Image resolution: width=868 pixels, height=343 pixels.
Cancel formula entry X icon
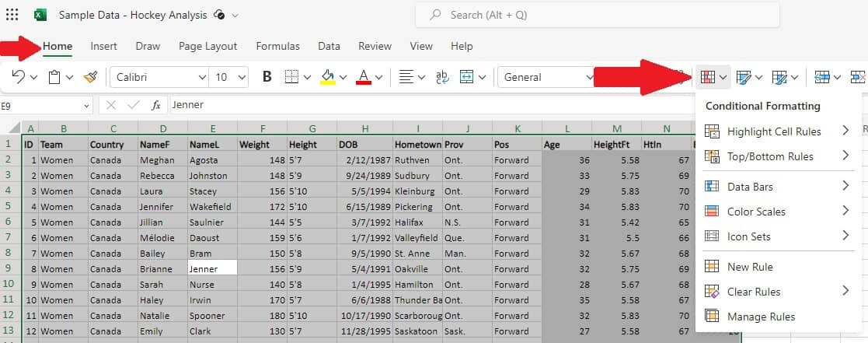coord(111,105)
